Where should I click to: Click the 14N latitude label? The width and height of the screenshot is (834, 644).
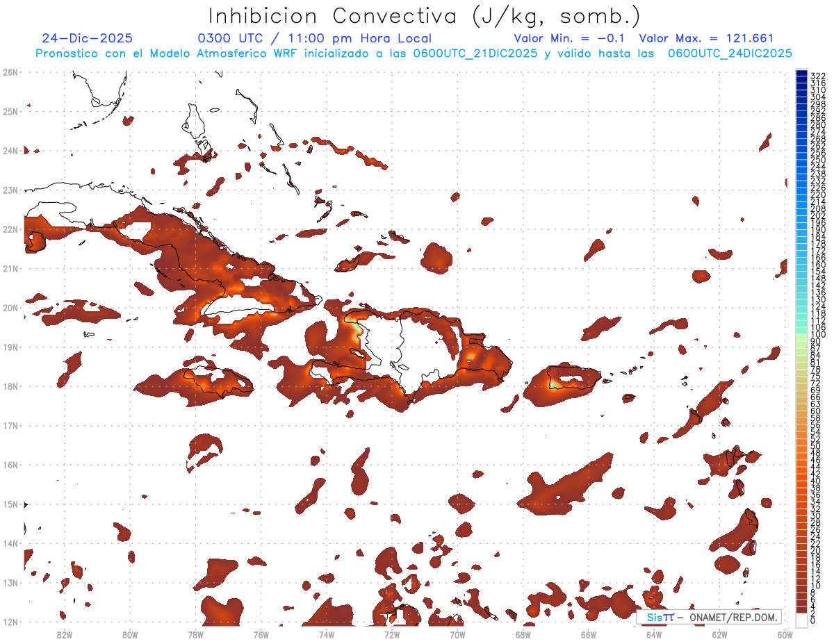(x=10, y=543)
